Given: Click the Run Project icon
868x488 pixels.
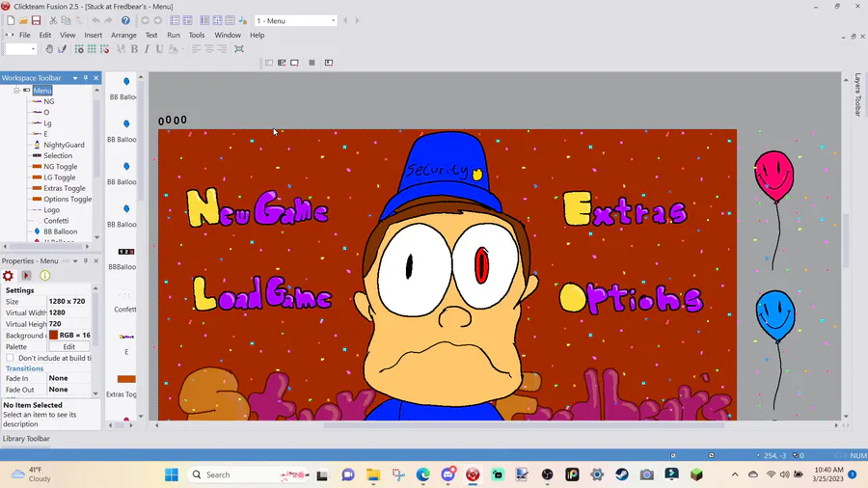Looking at the screenshot, I should coord(269,63).
